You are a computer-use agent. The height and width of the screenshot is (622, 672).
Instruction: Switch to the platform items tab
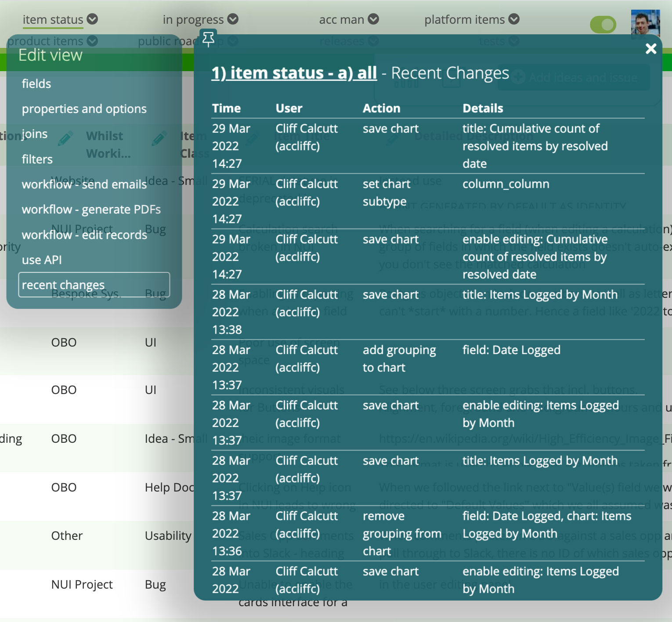pyautogui.click(x=465, y=20)
